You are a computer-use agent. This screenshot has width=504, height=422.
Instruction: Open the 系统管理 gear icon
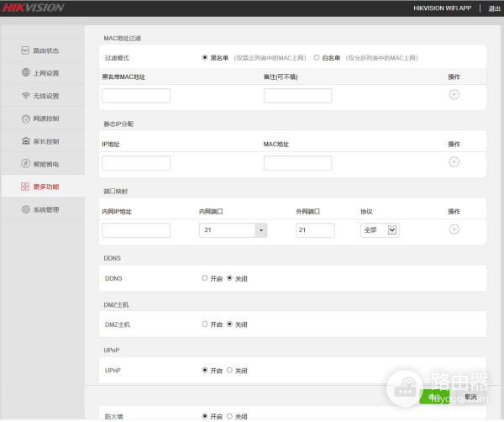(26, 209)
